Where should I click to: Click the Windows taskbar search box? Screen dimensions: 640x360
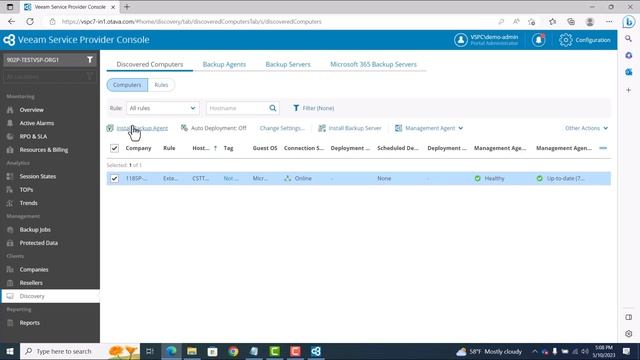(80, 351)
